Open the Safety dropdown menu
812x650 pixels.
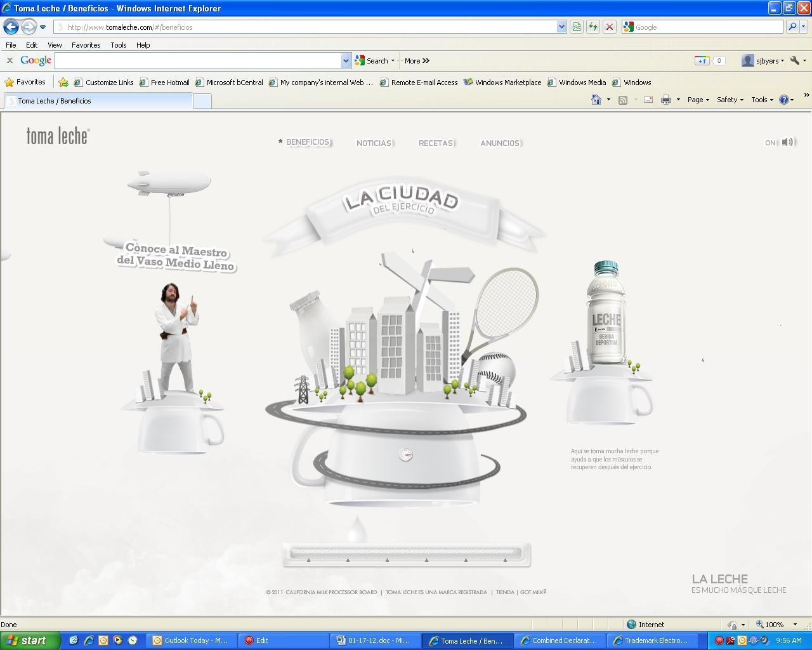(730, 100)
